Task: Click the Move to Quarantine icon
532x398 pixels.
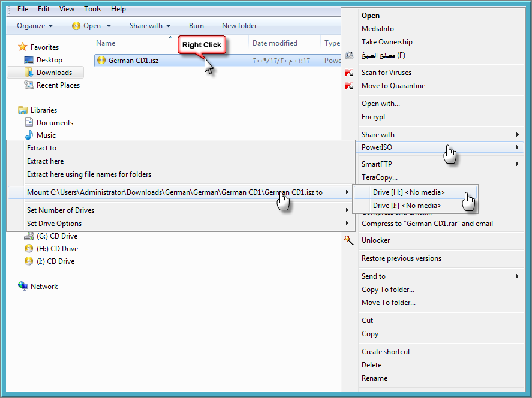Action: [349, 86]
